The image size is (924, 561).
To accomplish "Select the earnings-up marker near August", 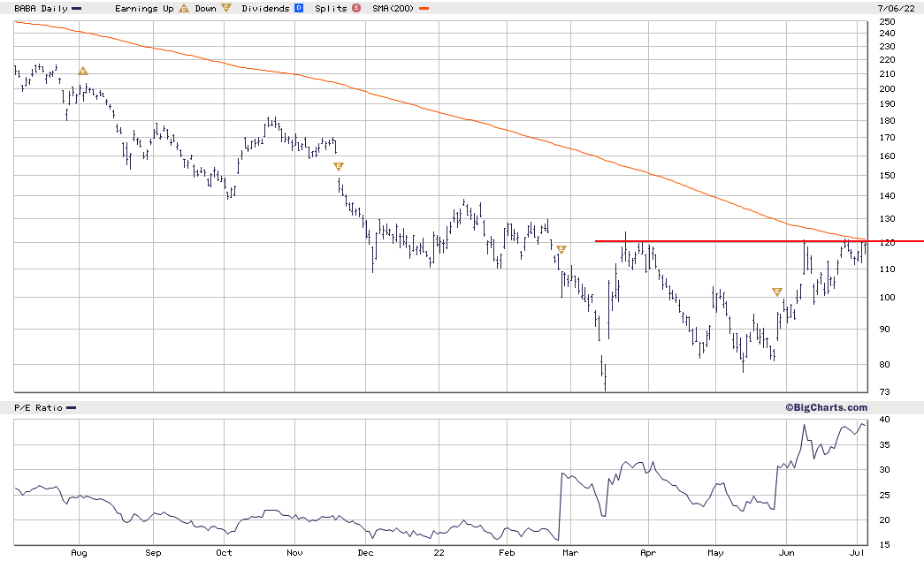I will pyautogui.click(x=83, y=72).
